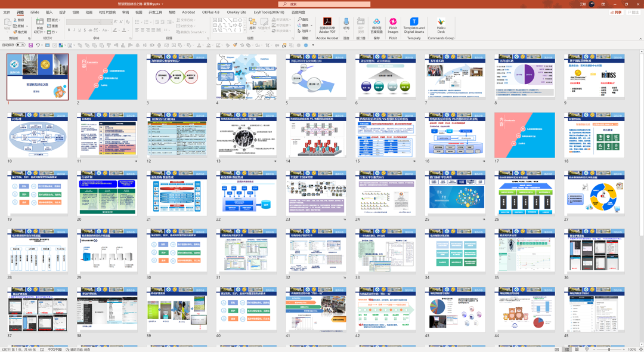Switch to the Acrobat tab
The height and width of the screenshot is (352, 644).
pos(188,13)
